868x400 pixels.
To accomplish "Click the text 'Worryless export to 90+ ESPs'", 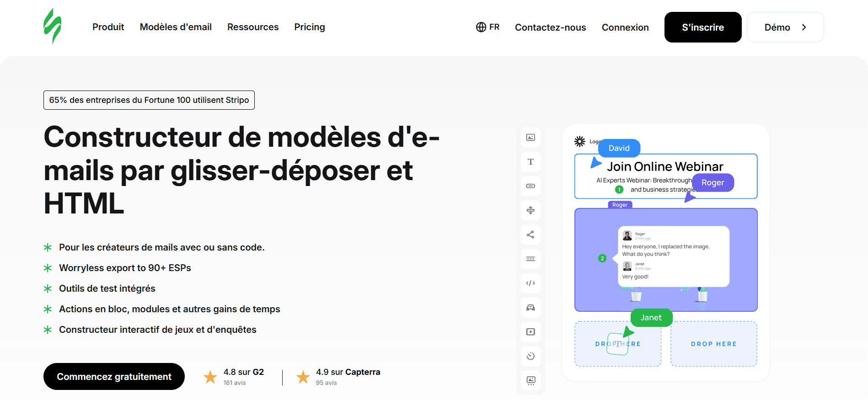I will (x=125, y=268).
